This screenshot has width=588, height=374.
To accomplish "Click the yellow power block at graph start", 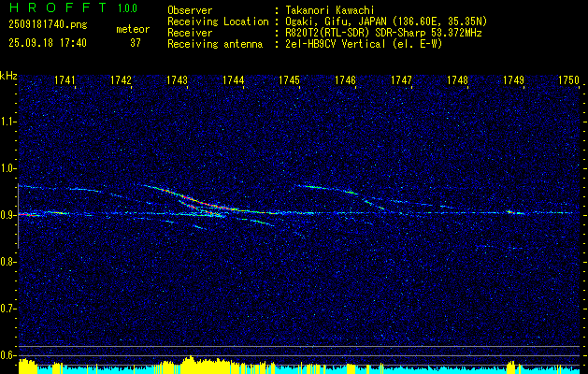I will tap(28, 367).
